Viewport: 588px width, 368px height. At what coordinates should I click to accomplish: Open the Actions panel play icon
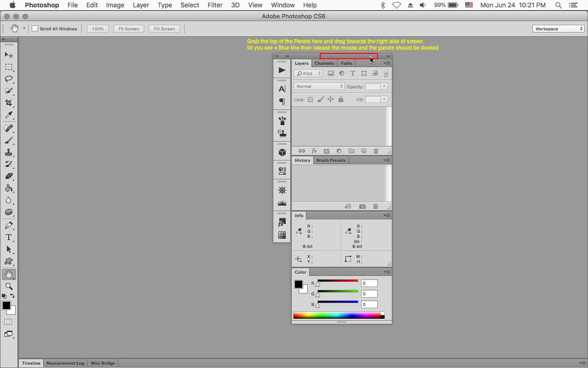click(x=282, y=70)
